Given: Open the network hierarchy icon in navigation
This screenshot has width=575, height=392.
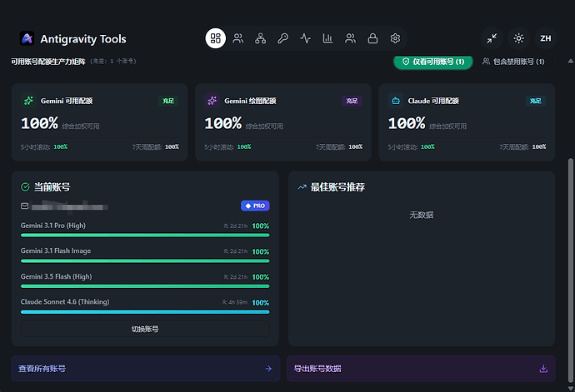Looking at the screenshot, I should 260,38.
